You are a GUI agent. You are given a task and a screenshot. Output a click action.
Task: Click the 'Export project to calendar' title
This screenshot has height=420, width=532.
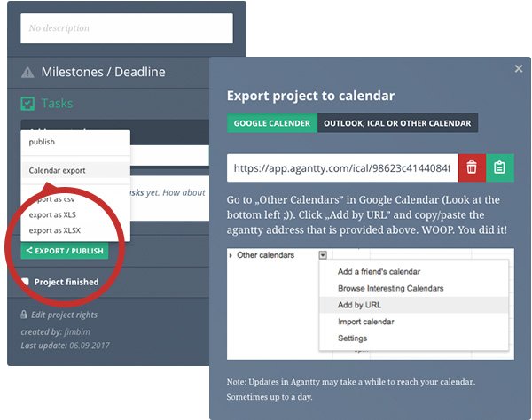(310, 96)
